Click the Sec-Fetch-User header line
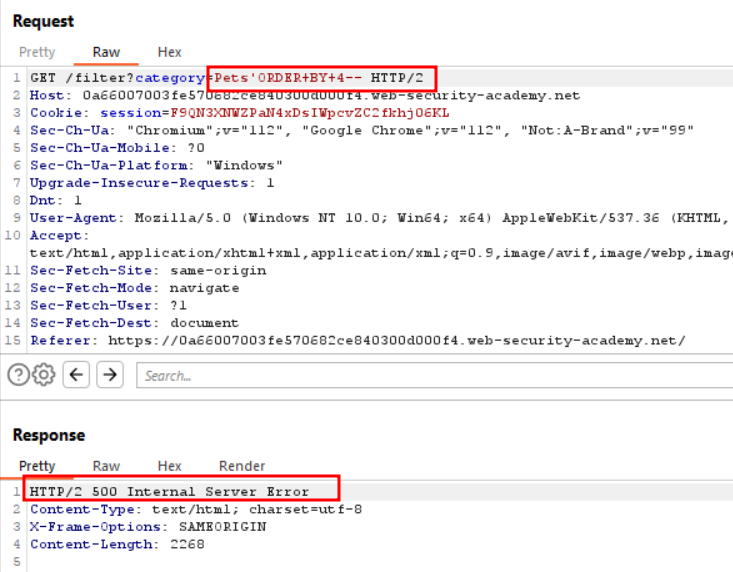The image size is (733, 572). coord(108,306)
